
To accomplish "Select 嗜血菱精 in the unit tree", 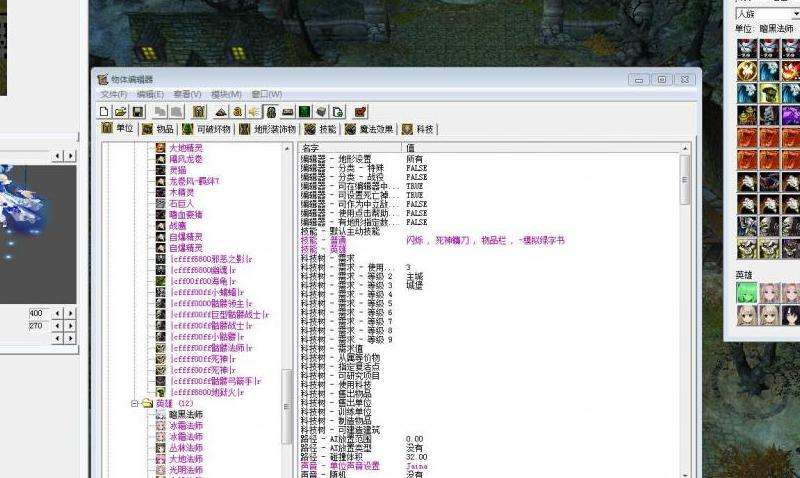I will point(186,215).
